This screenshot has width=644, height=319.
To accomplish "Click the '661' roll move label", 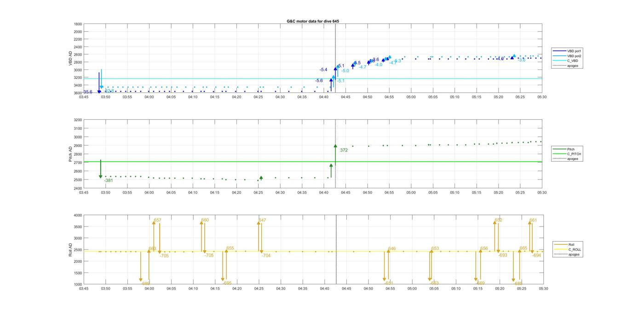I will [x=533, y=220].
